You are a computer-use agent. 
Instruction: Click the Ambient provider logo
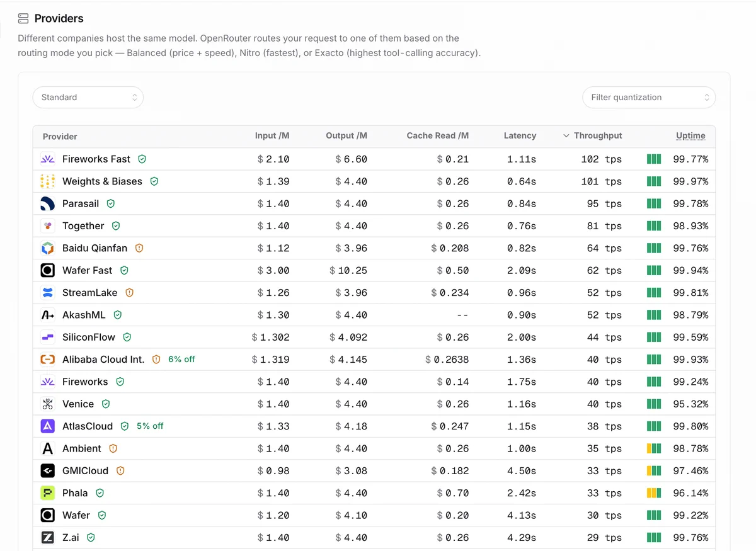tap(48, 448)
